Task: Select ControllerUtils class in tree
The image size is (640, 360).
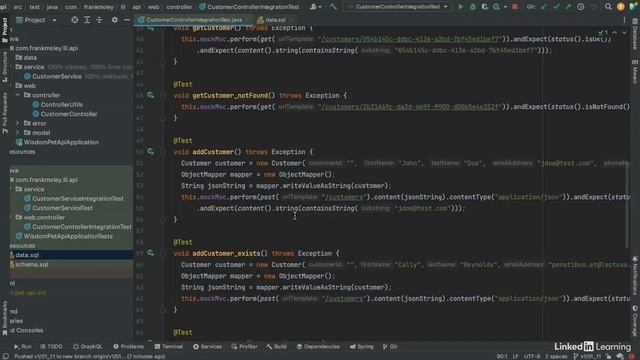Action: [62, 104]
